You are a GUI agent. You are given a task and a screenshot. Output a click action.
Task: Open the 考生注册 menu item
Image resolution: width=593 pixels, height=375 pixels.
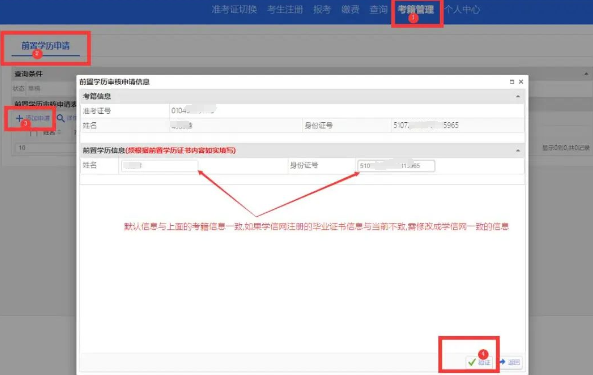285,9
